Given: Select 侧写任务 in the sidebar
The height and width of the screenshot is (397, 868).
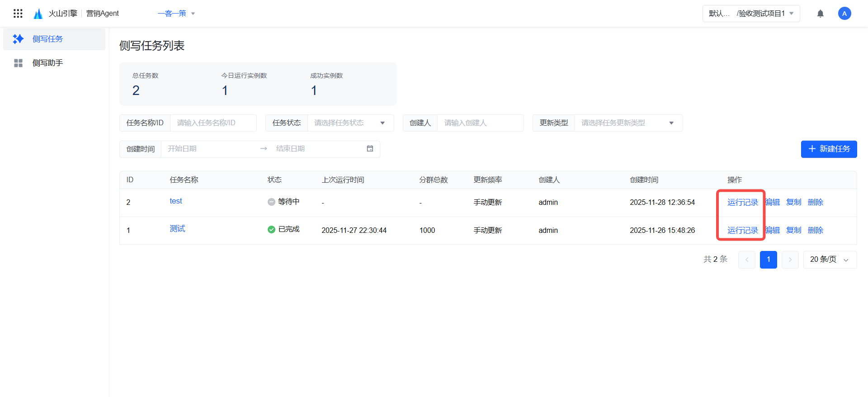Looking at the screenshot, I should tap(47, 39).
